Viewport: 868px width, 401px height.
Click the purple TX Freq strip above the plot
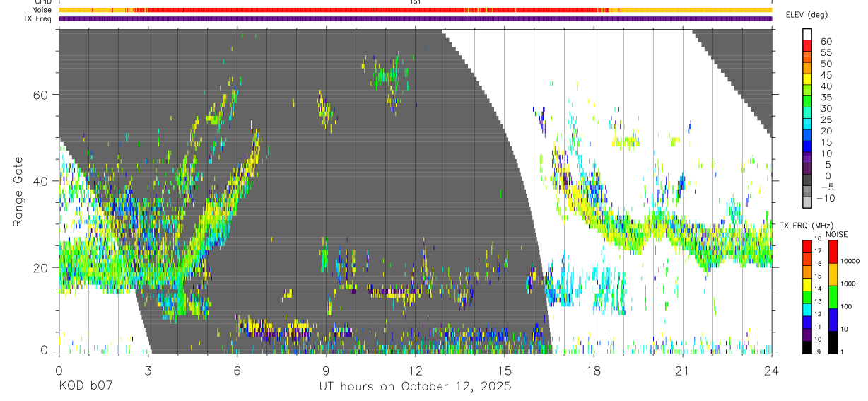point(415,18)
